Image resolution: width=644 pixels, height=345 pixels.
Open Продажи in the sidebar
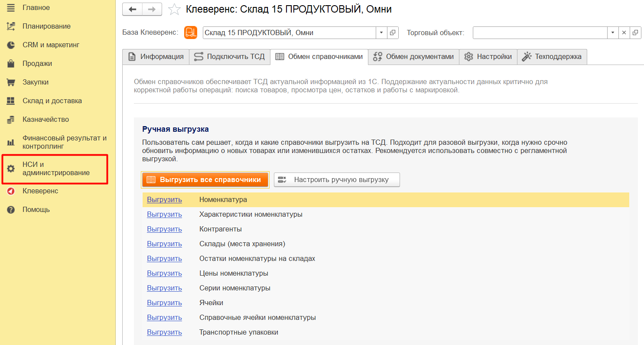coord(37,64)
